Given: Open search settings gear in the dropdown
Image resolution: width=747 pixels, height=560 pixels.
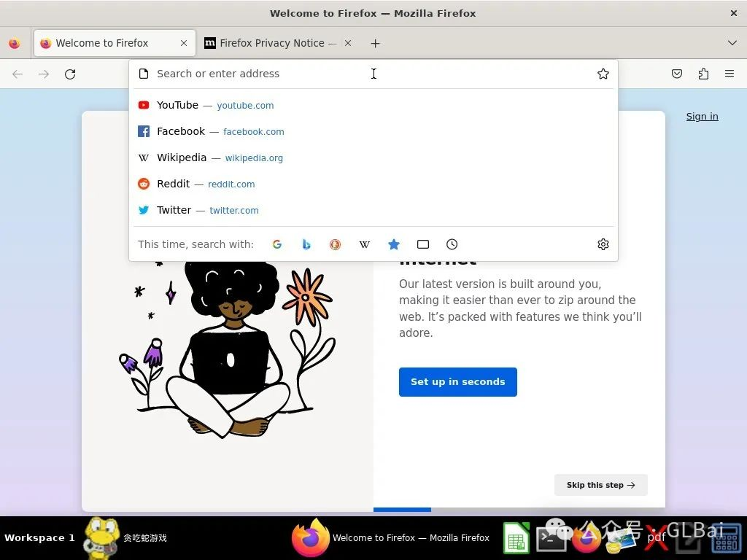Looking at the screenshot, I should [603, 244].
